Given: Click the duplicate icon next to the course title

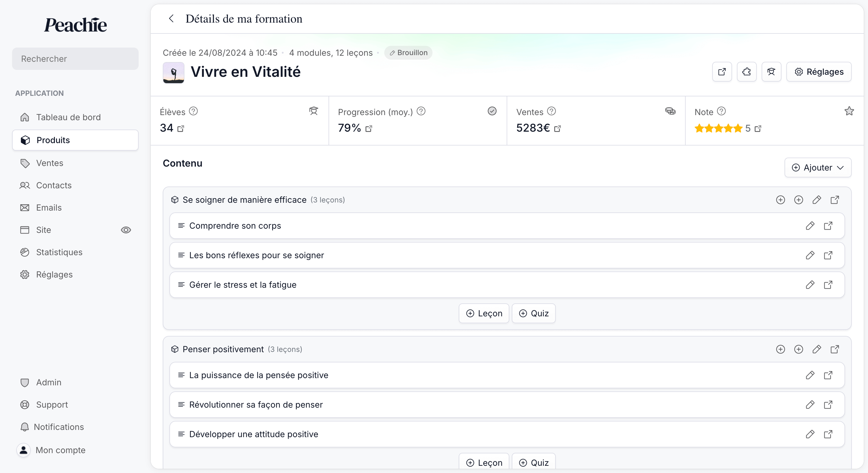Looking at the screenshot, I should click(746, 72).
